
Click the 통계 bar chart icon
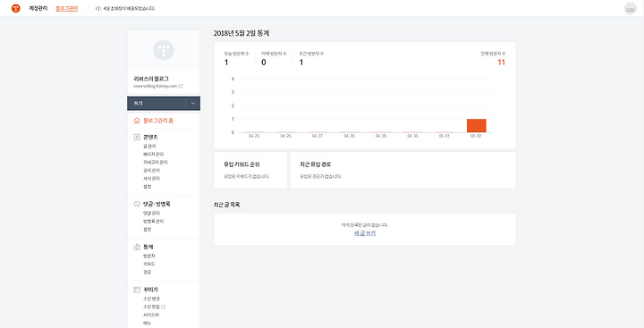[137, 247]
